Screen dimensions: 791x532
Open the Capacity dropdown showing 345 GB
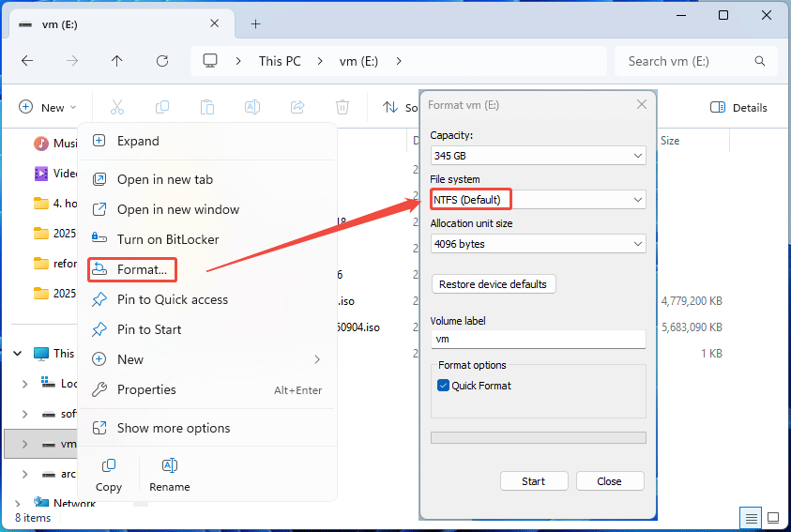[x=539, y=156]
